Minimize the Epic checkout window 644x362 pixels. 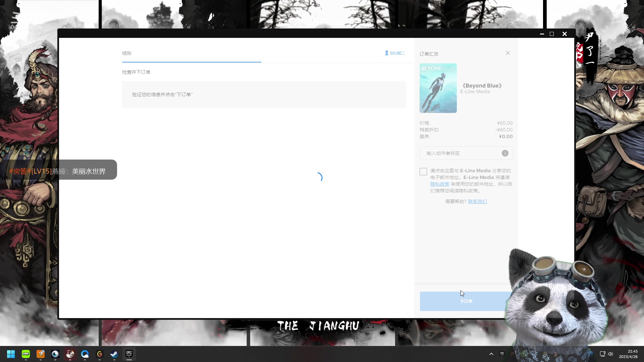pyautogui.click(x=542, y=34)
